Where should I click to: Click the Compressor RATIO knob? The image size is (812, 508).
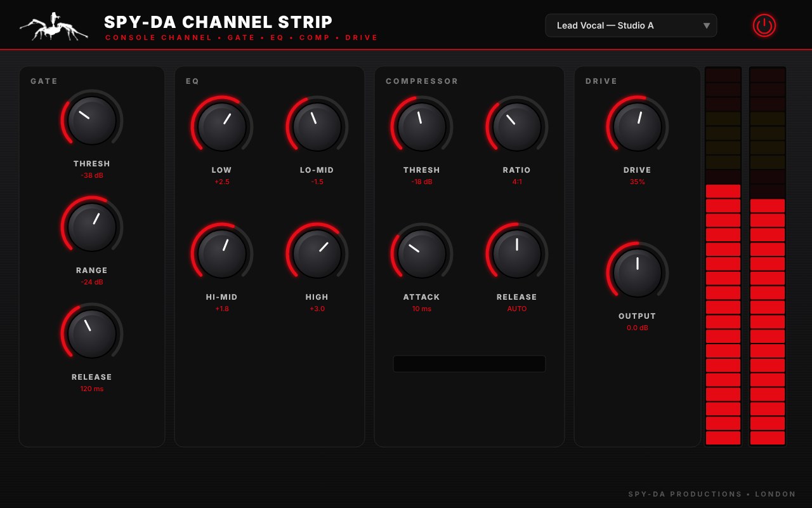point(517,126)
